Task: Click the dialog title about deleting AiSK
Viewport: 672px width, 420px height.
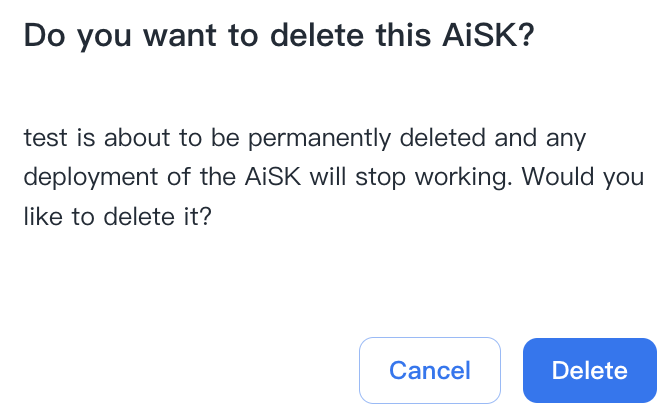Action: click(x=279, y=35)
